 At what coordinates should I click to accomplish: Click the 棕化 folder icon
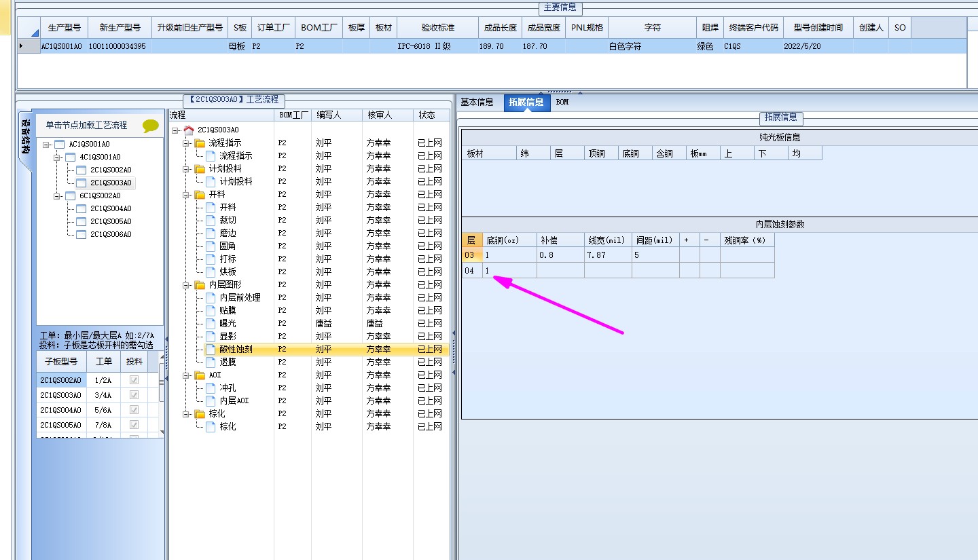pyautogui.click(x=200, y=413)
